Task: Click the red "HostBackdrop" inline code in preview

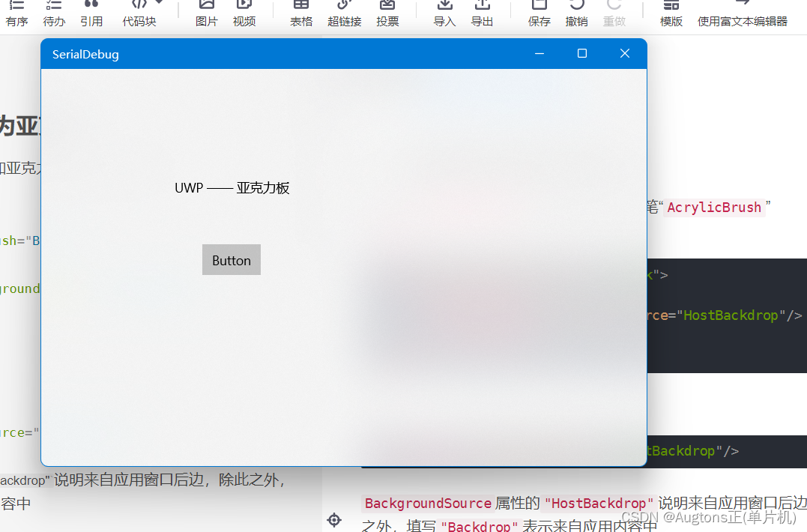Action: 599,504
